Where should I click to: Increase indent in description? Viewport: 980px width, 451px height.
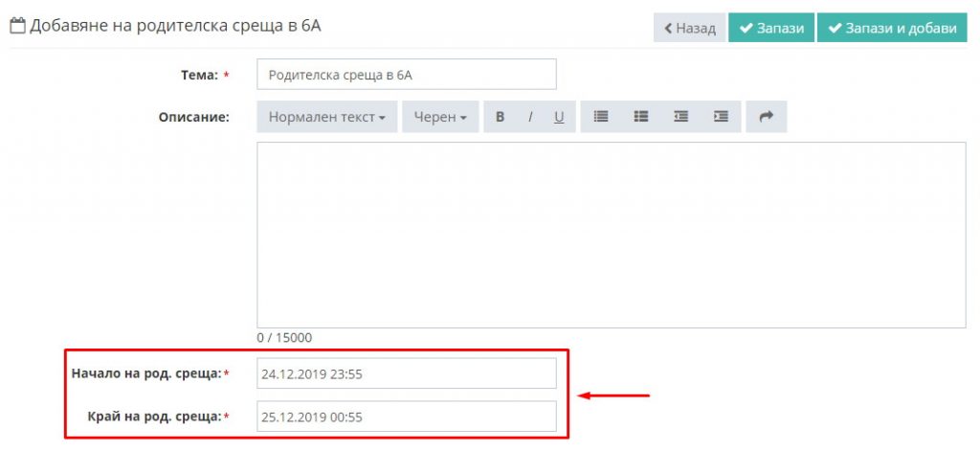[x=721, y=117]
